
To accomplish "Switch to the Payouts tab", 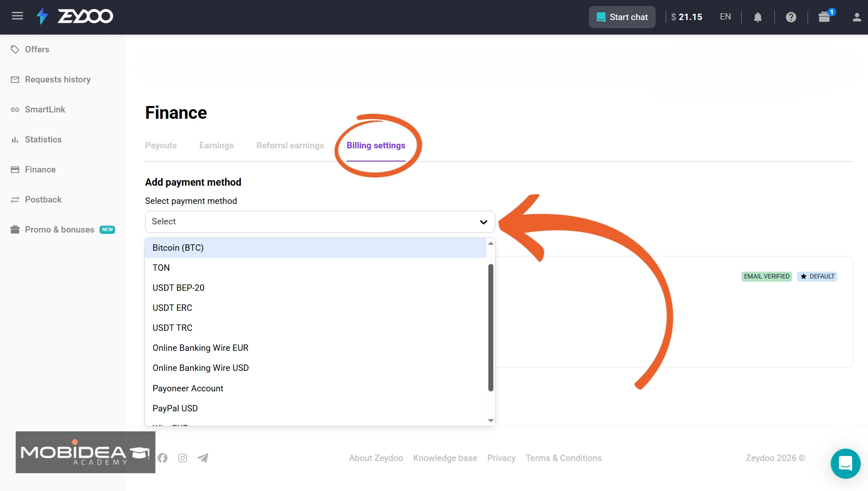I will tap(161, 146).
